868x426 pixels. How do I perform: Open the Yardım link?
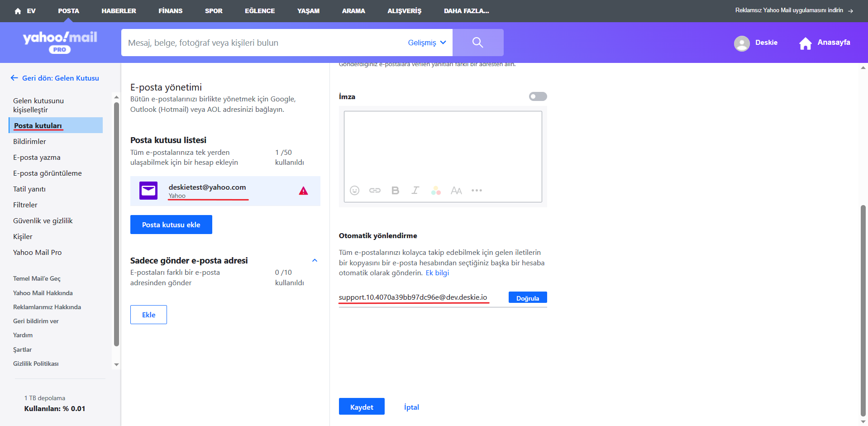[23, 335]
